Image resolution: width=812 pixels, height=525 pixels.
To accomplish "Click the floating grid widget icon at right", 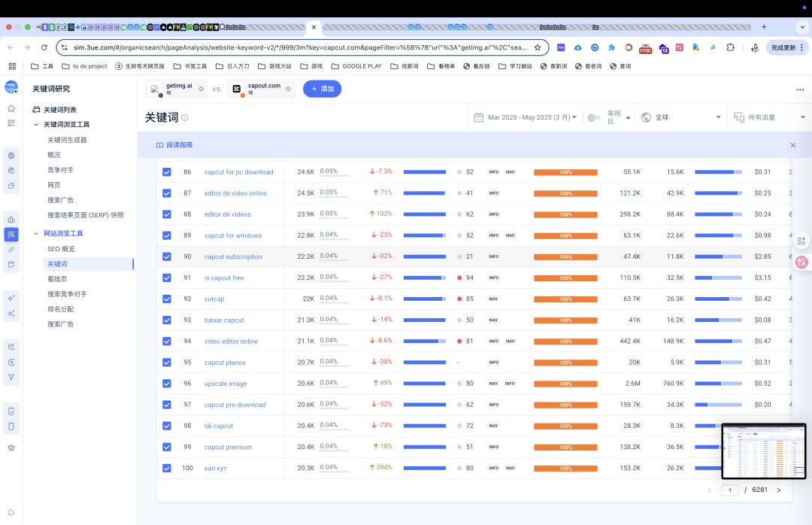I will tap(801, 241).
